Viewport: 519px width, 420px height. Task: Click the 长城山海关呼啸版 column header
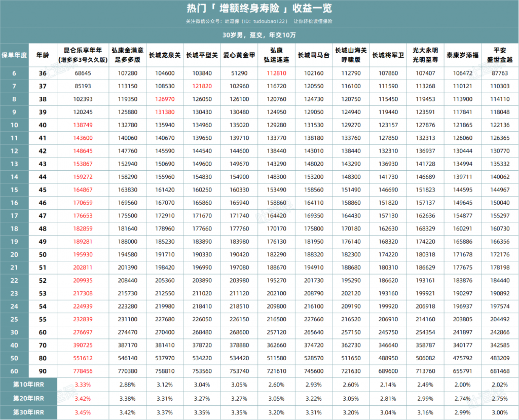click(x=351, y=55)
